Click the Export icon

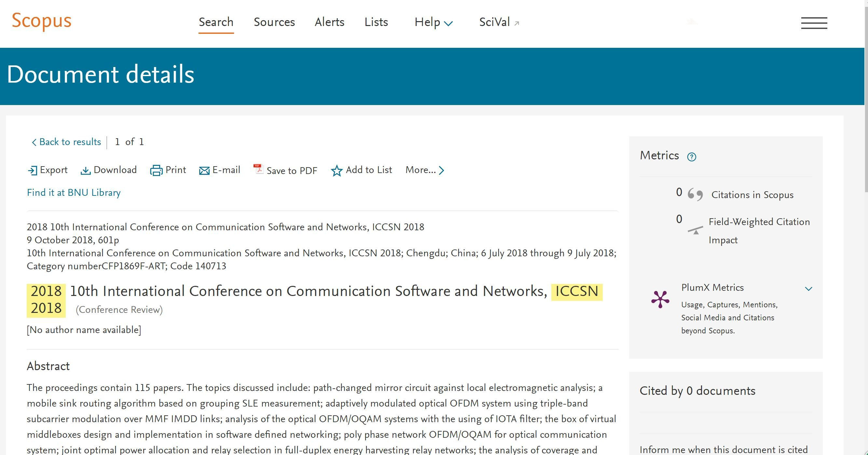33,170
